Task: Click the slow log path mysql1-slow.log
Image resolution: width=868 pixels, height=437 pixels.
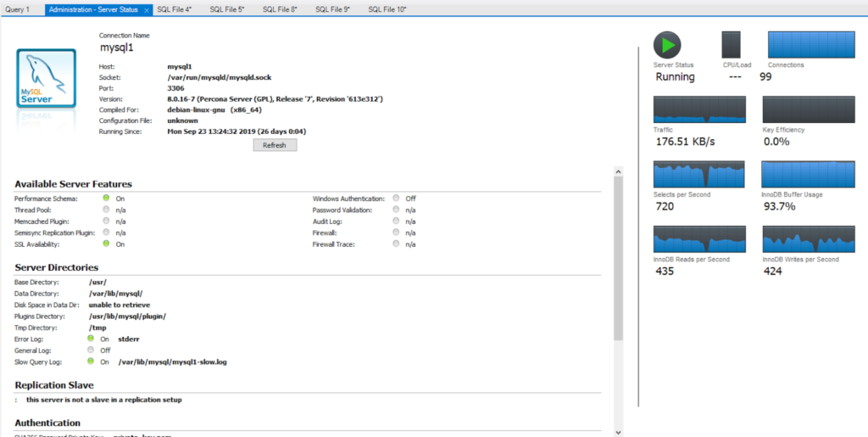Action: click(172, 361)
